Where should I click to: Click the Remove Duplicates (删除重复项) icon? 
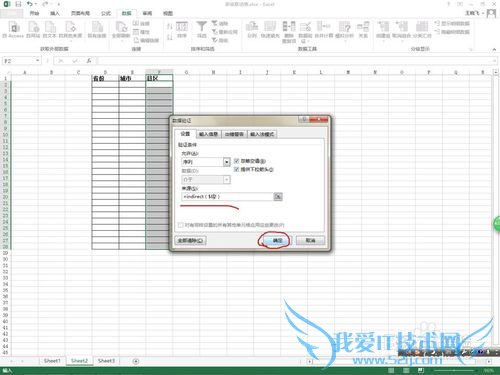pos(289,32)
